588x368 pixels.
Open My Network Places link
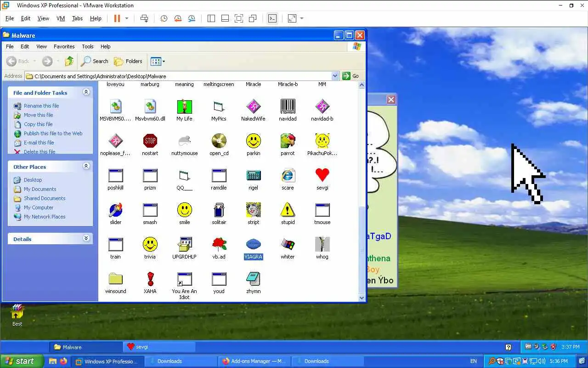point(45,217)
